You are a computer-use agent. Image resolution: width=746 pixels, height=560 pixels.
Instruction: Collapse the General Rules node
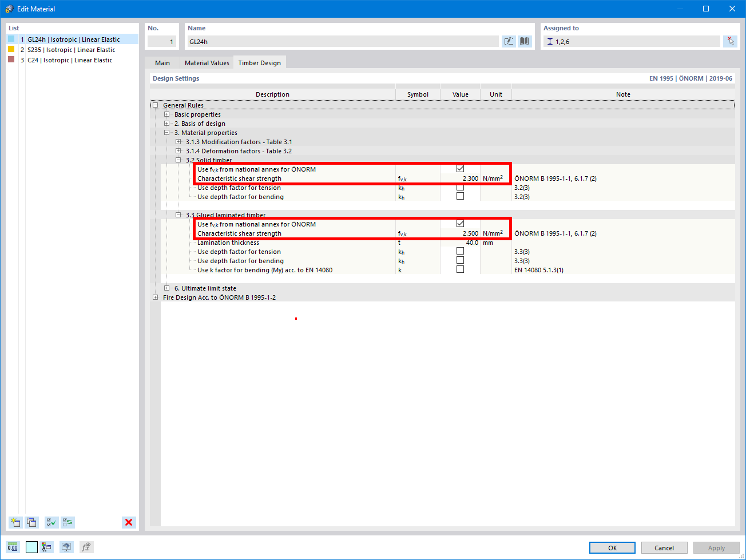[155, 105]
